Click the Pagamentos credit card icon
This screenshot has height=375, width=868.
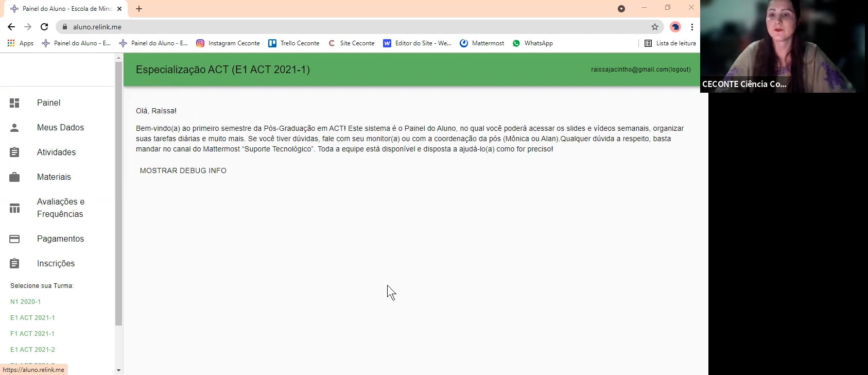click(x=14, y=239)
